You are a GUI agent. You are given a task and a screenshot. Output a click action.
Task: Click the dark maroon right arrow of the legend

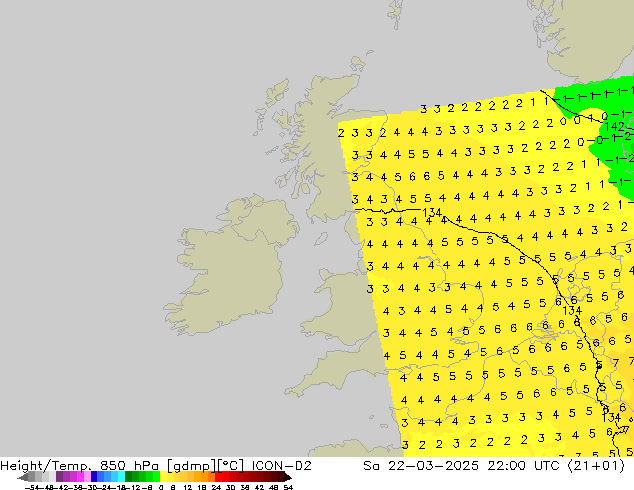[x=288, y=477]
